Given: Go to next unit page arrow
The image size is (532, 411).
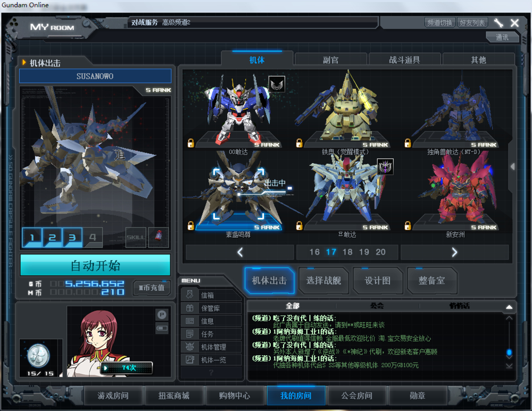Looking at the screenshot, I should coord(455,252).
